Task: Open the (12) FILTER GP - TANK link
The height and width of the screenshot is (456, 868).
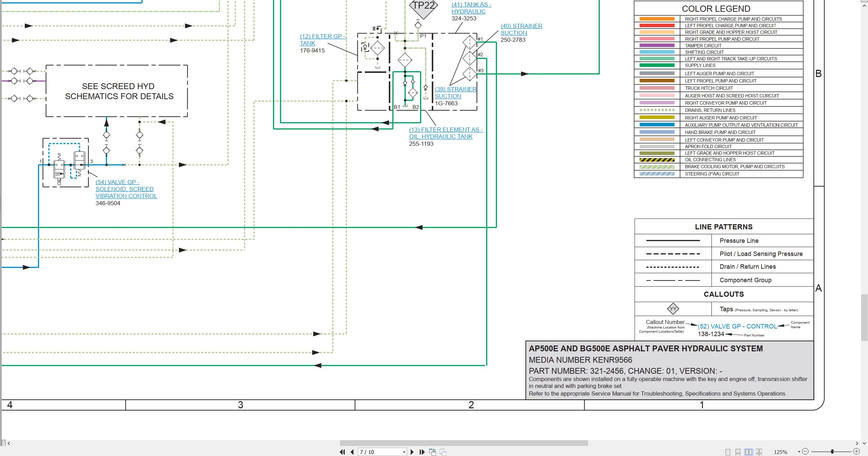Action: [x=323, y=40]
